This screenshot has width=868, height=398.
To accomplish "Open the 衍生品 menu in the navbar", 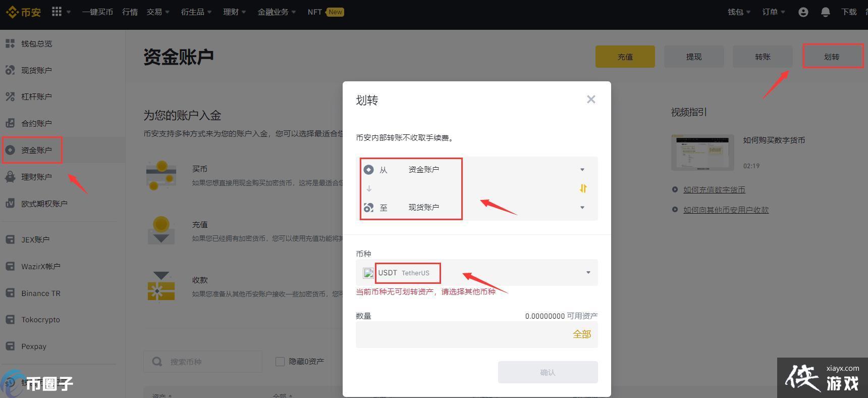I will coord(196,12).
